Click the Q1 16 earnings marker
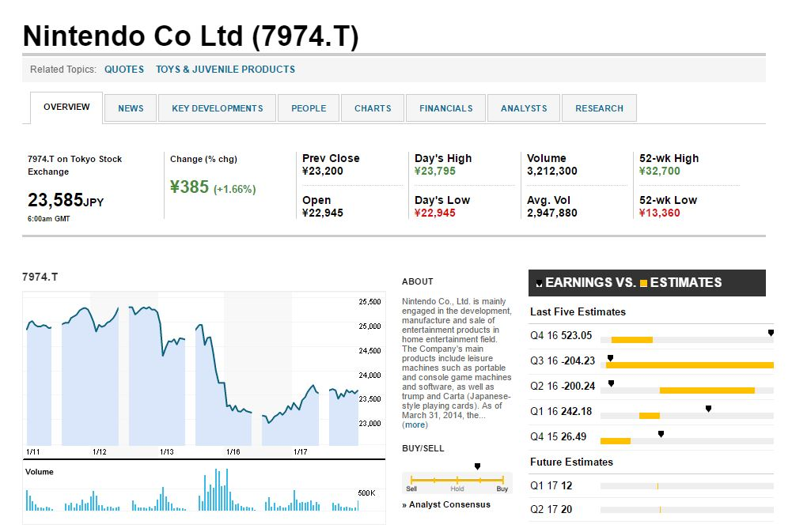Screen dimensions: 792x532 [x=708, y=409]
